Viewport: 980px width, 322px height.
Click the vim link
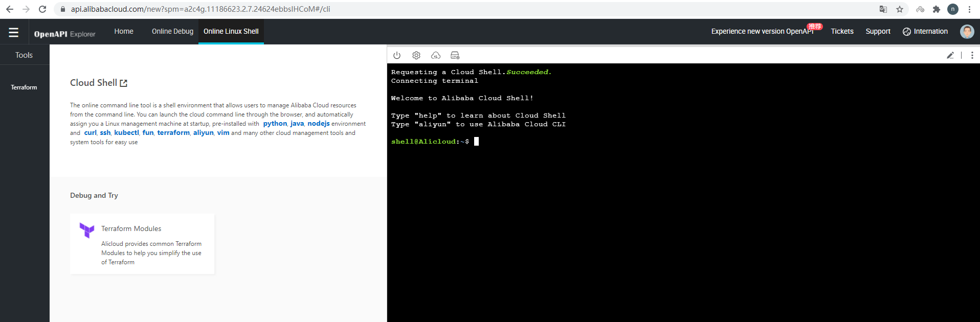tap(223, 132)
